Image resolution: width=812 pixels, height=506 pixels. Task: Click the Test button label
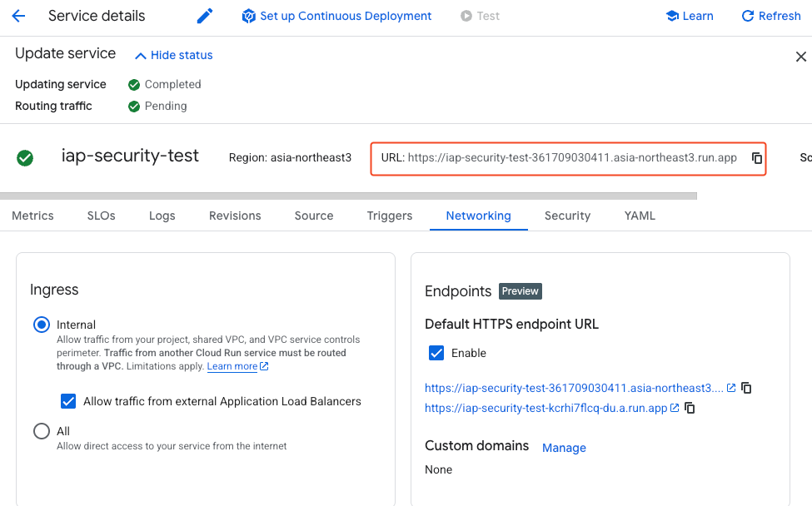pyautogui.click(x=488, y=16)
